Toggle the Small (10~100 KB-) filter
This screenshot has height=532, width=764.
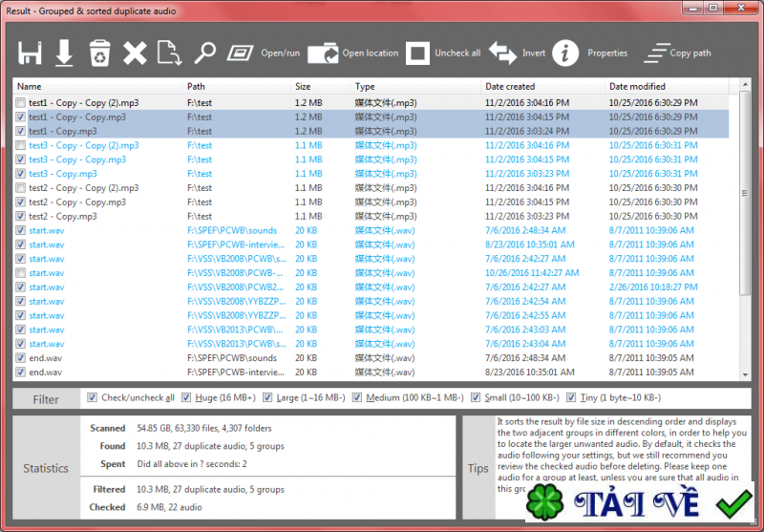pyautogui.click(x=476, y=397)
